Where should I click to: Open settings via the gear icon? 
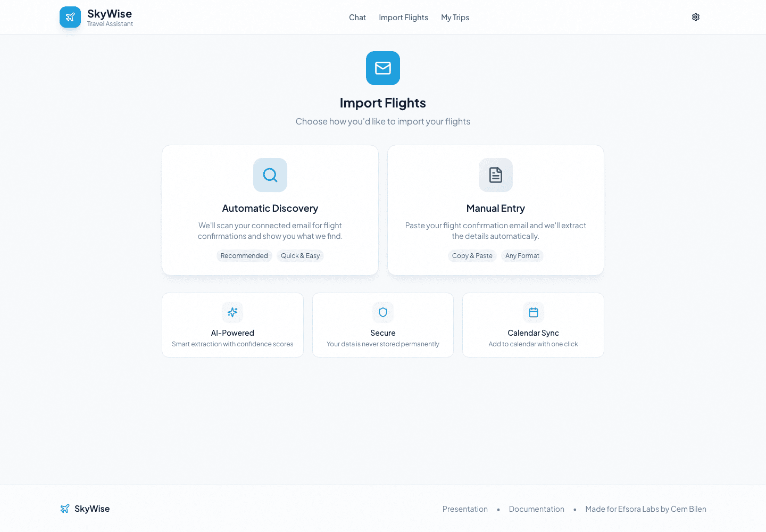696,17
